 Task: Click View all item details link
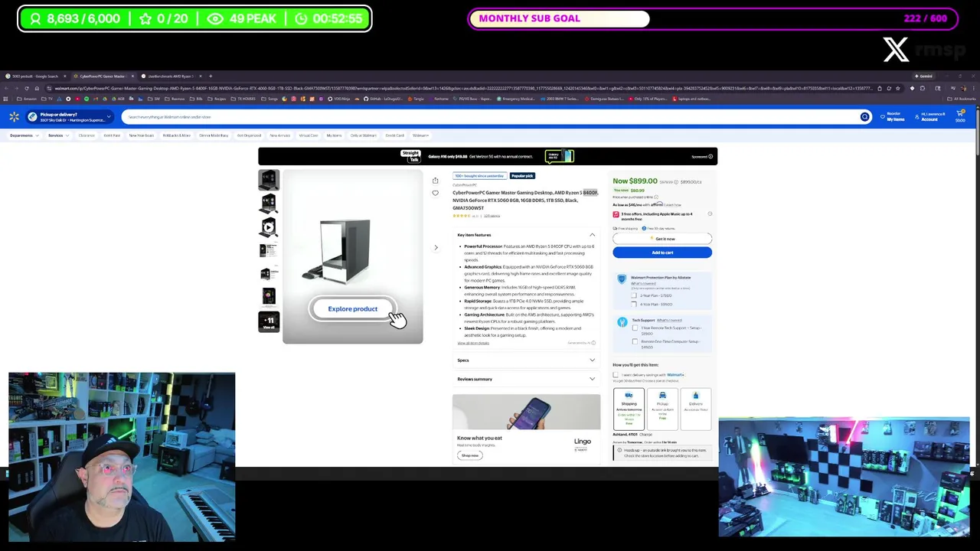pyautogui.click(x=473, y=343)
